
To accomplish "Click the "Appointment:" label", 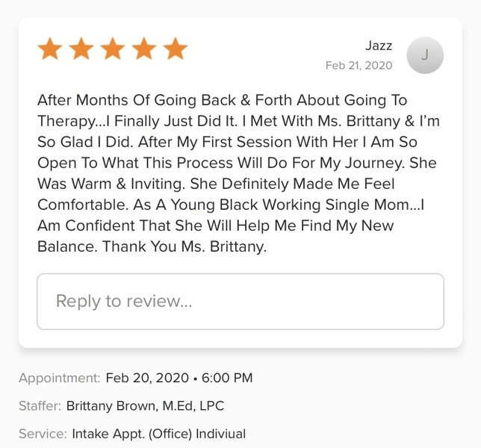I will 59,378.
